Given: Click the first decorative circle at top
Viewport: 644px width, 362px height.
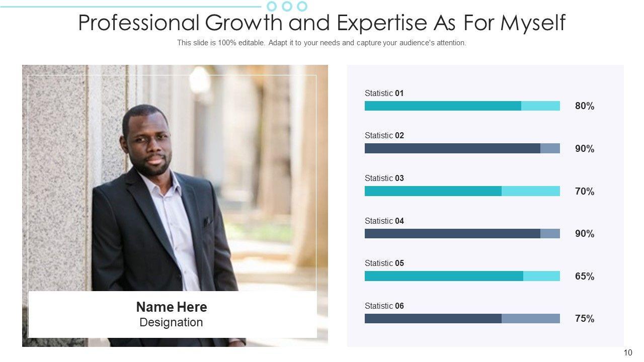Looking at the screenshot, I should coord(272,6).
